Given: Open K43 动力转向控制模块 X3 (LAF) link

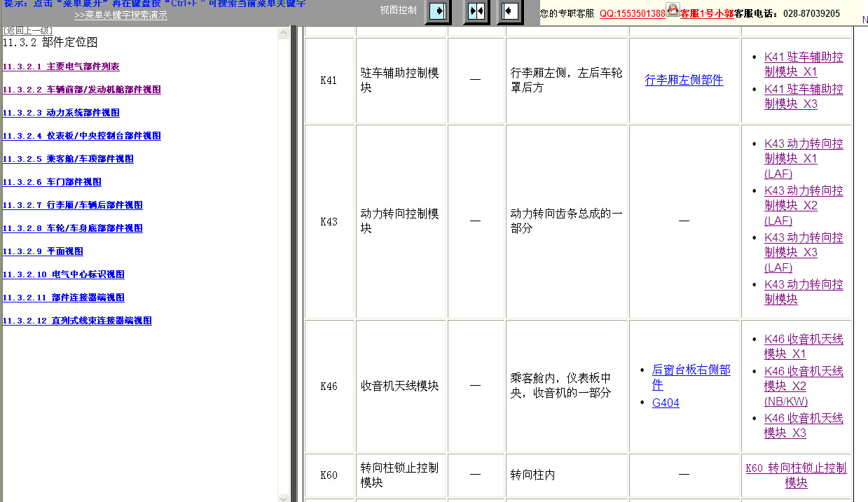Looking at the screenshot, I should pos(804,253).
